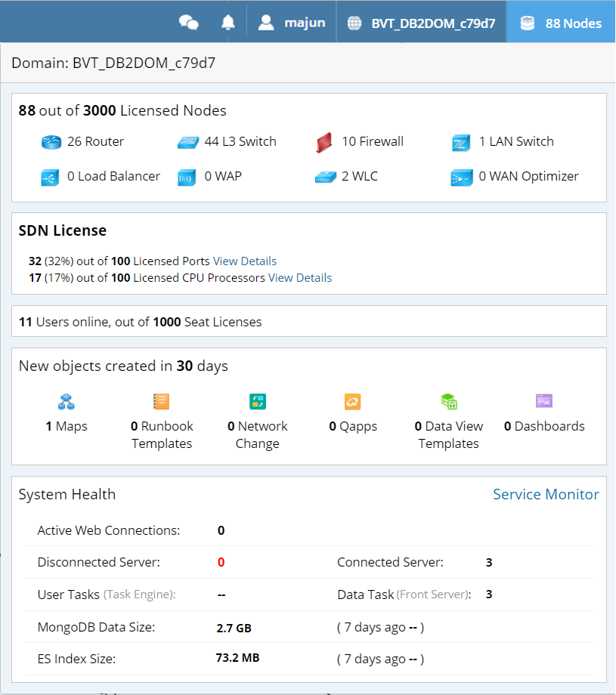
Task: Click the chat messages icon
Action: click(x=188, y=23)
